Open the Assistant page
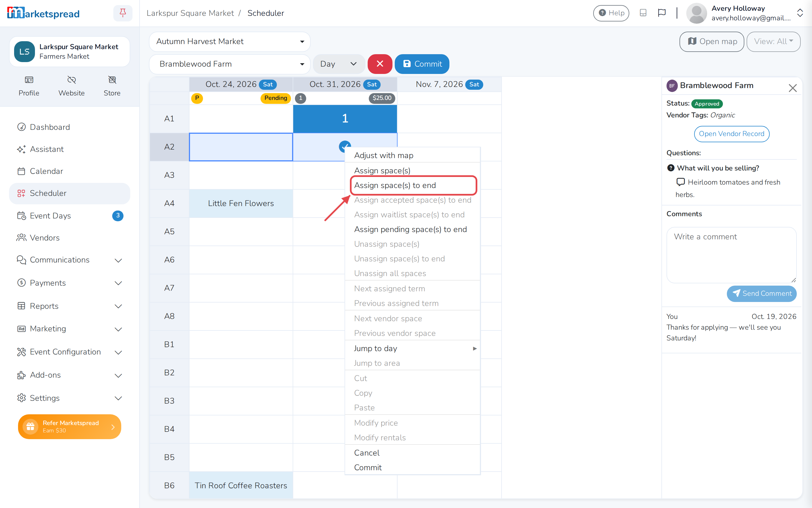Viewport: 812px width, 508px height. 69,149
